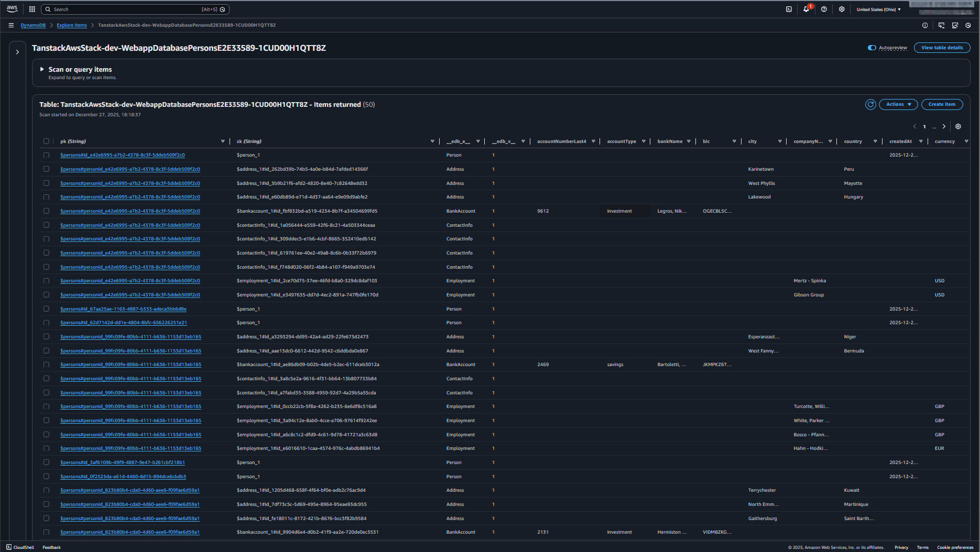The height and width of the screenshot is (552, 980).
Task: Open the console settings gear in header
Action: [842, 9]
